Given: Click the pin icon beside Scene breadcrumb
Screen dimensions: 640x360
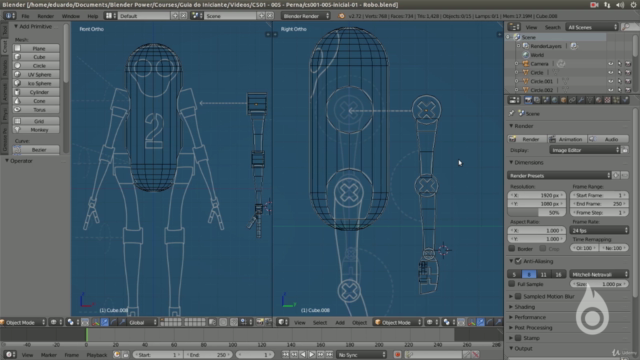Looking at the screenshot, I should 512,113.
